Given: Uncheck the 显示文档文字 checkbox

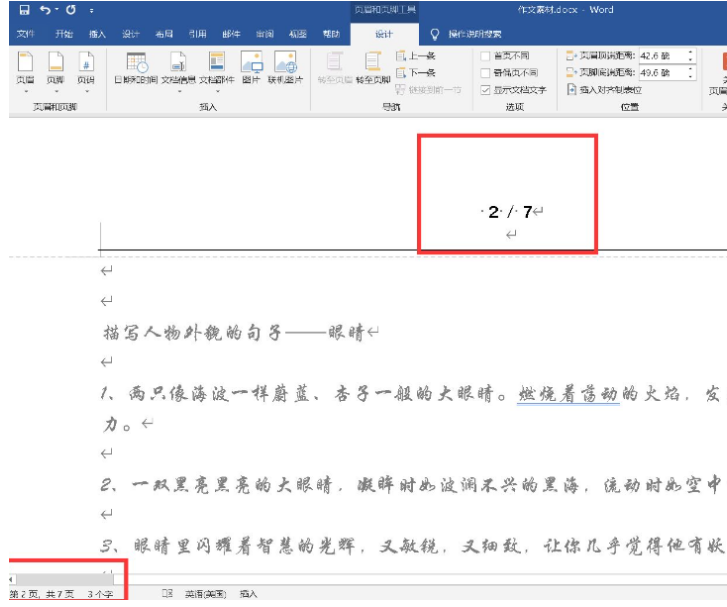Looking at the screenshot, I should coord(485,89).
